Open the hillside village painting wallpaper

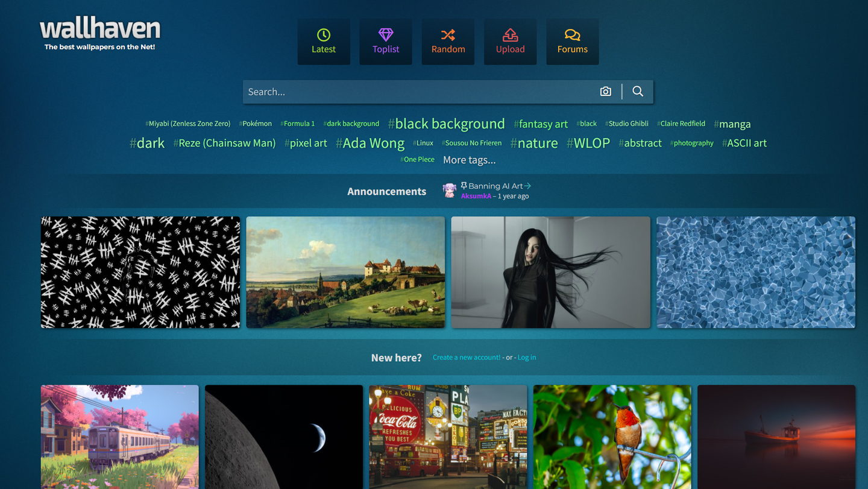345,273
